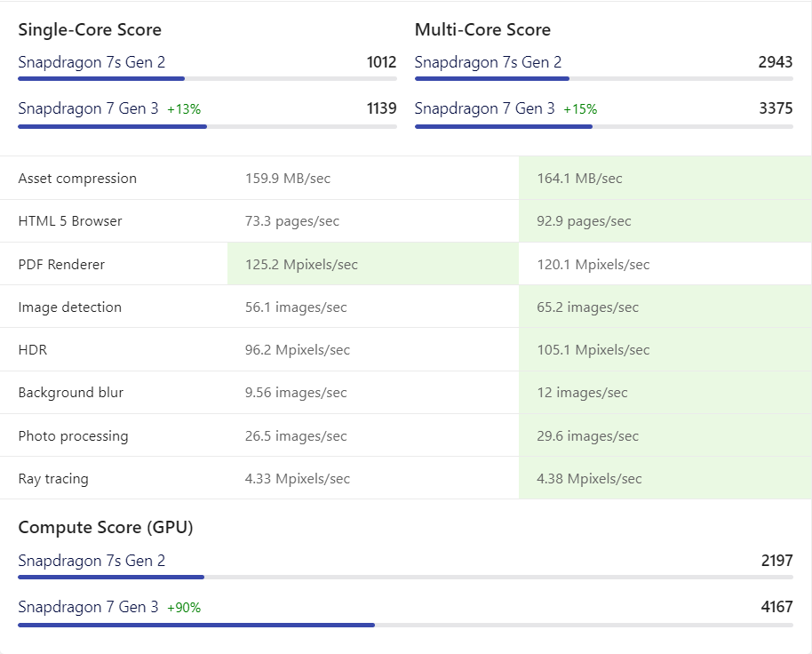Select Snapdragon 7 Gen 3 in Compute Score section

click(x=88, y=607)
